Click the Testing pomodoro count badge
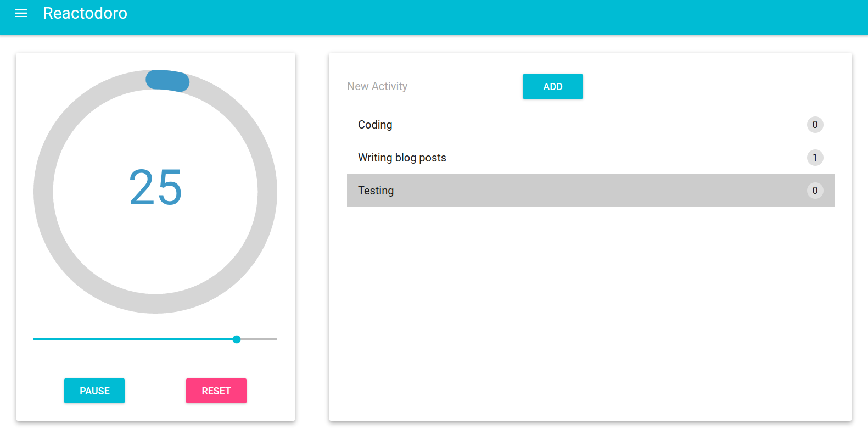868x435 pixels. coord(815,191)
